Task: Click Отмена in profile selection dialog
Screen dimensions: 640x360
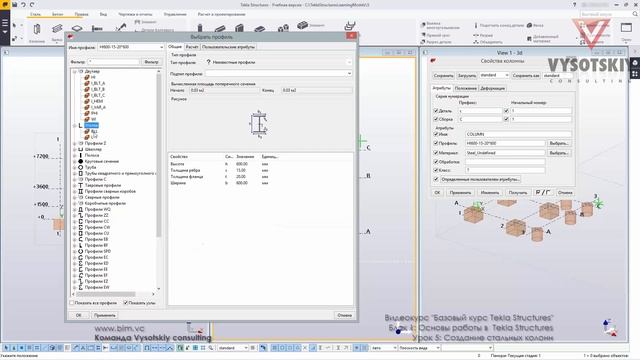Action: 344,315
